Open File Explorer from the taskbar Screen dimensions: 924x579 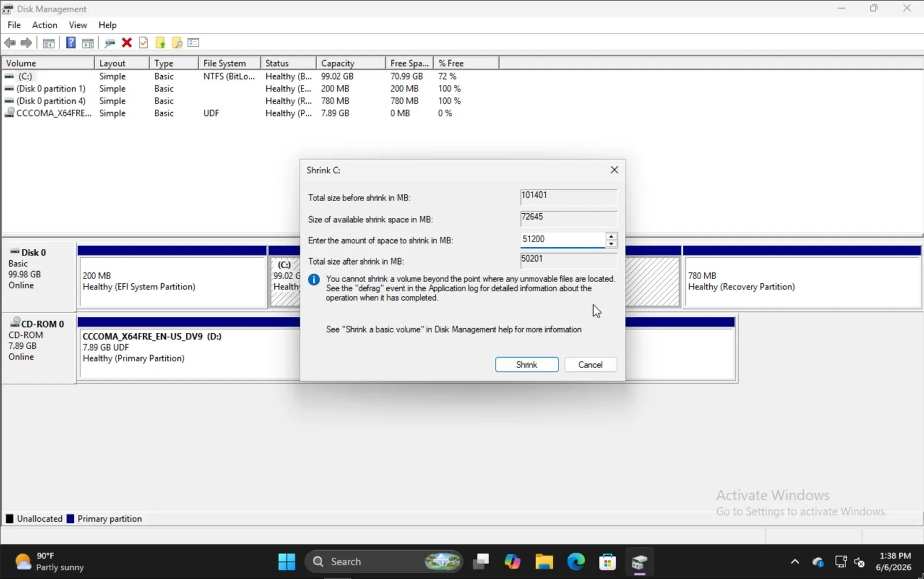click(544, 562)
